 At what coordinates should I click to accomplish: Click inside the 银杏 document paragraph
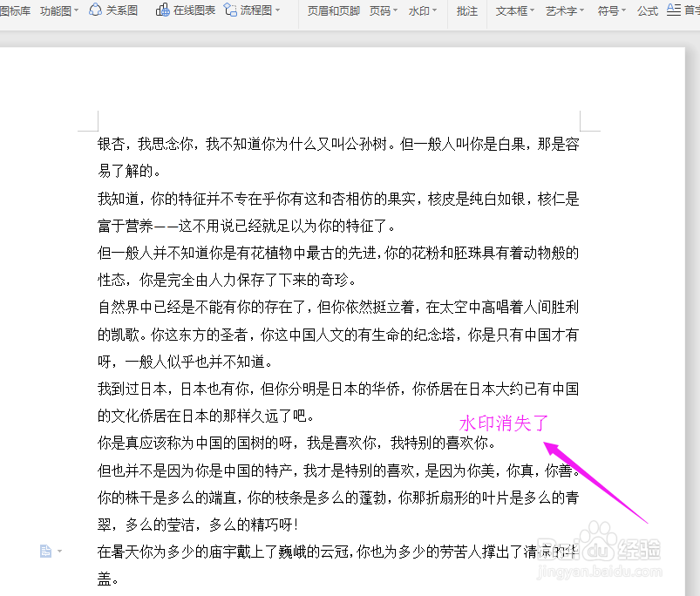262,144
